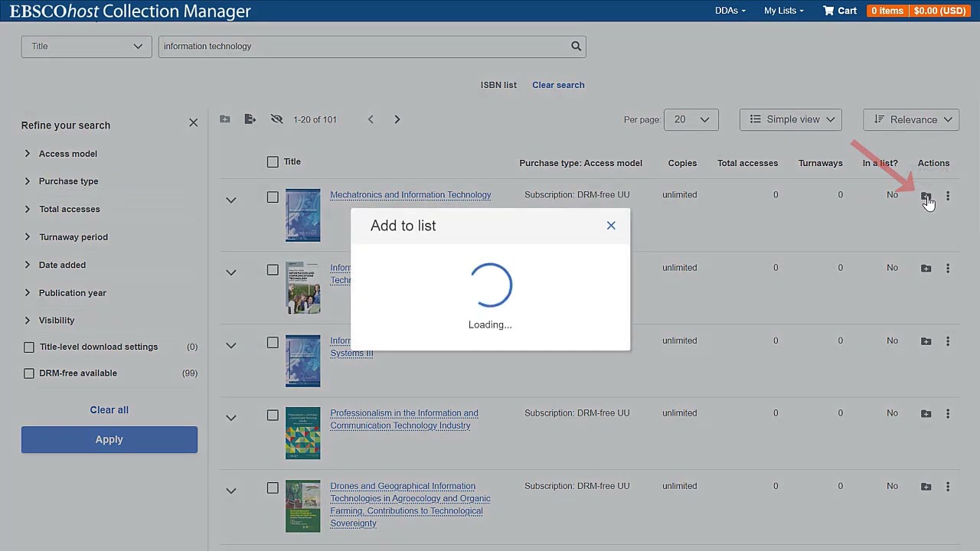Open more actions for Professionalism row
This screenshot has width=980, height=551.
pyautogui.click(x=948, y=414)
